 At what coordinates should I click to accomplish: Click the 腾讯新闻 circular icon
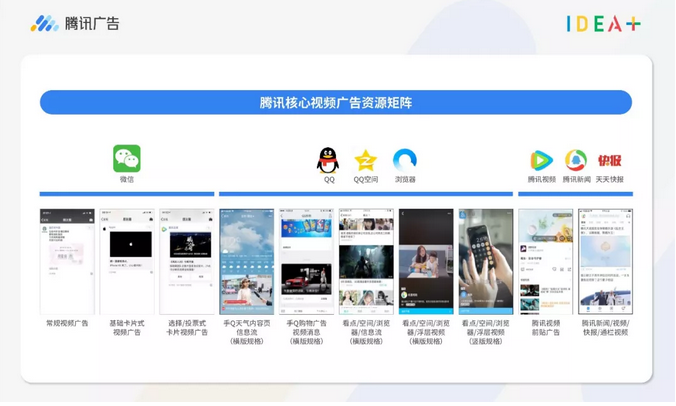tap(576, 160)
